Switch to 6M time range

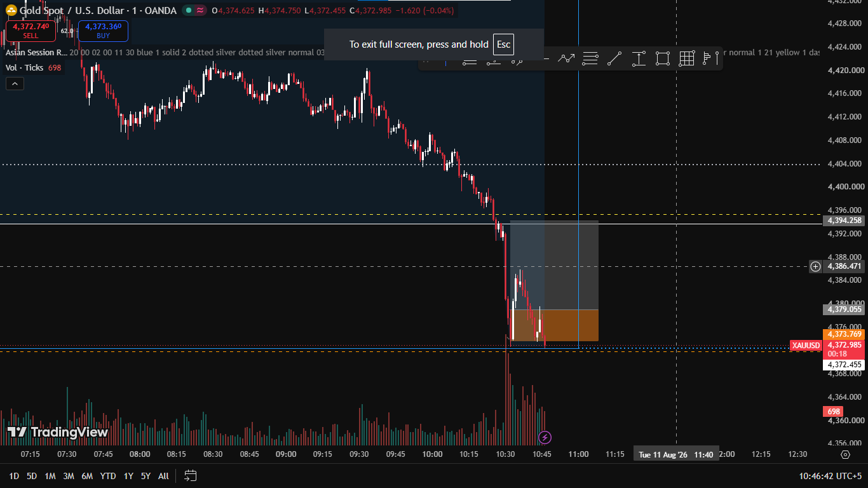click(87, 476)
